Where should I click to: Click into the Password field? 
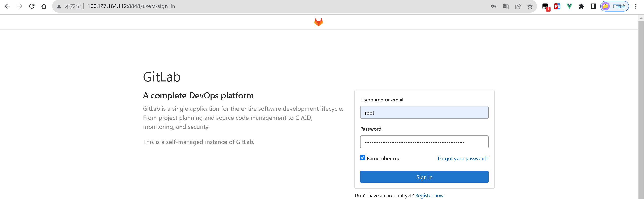point(424,142)
